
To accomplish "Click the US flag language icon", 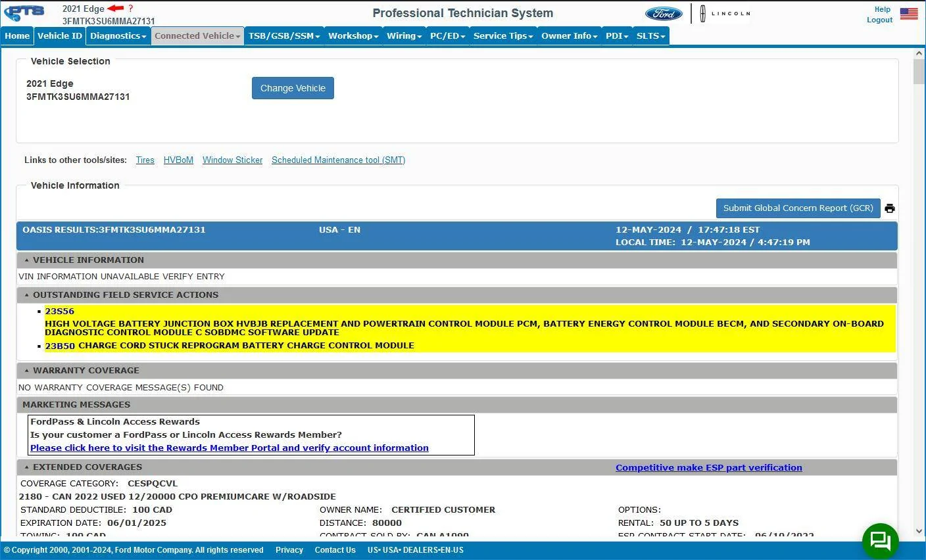I will click(909, 13).
